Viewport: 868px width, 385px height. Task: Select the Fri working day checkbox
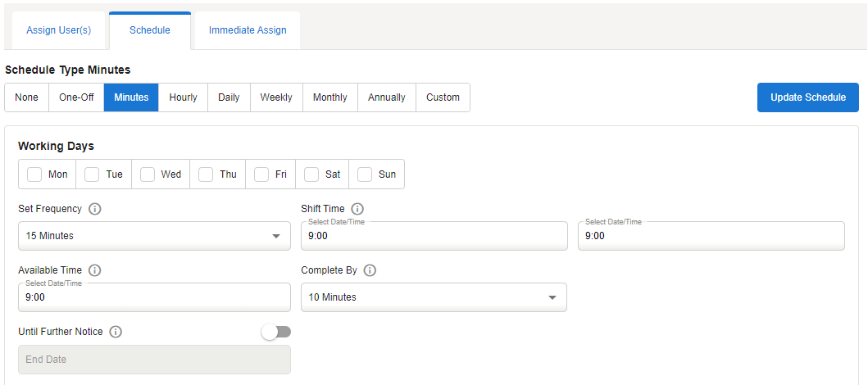261,174
